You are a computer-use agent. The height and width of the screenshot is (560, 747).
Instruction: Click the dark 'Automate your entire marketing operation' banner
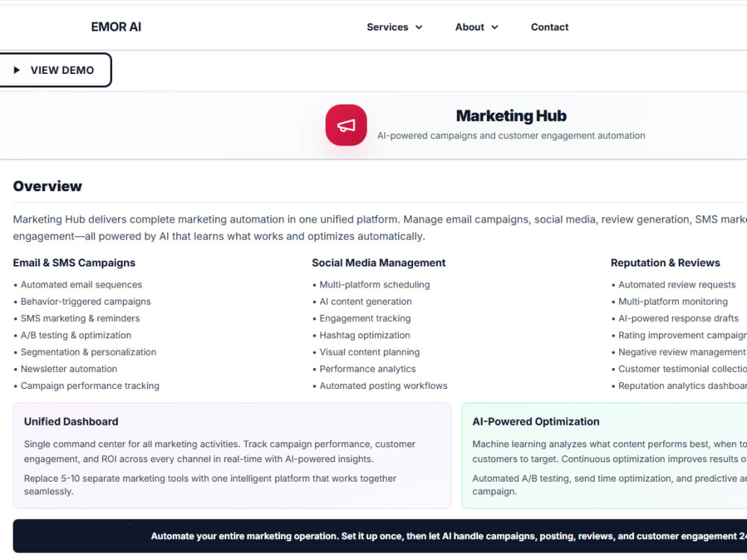point(379,536)
